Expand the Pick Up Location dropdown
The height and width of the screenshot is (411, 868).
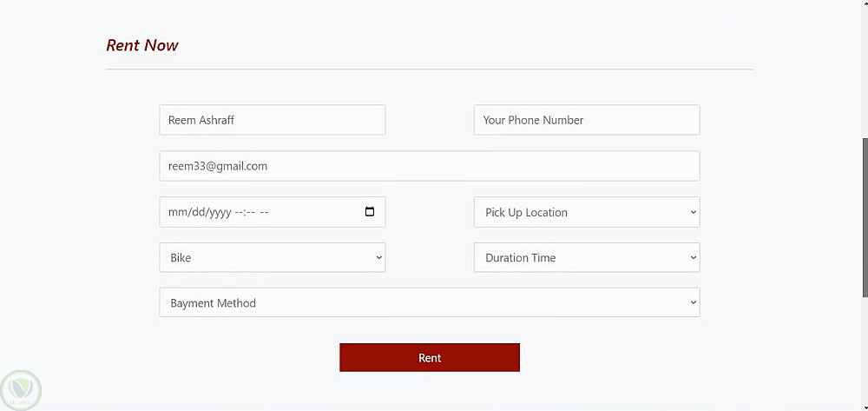pyautogui.click(x=587, y=212)
